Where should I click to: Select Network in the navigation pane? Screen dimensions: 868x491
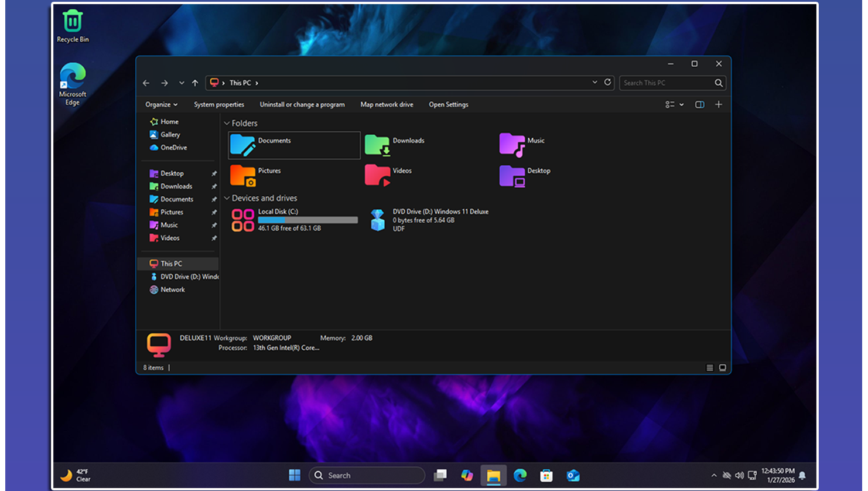click(172, 290)
